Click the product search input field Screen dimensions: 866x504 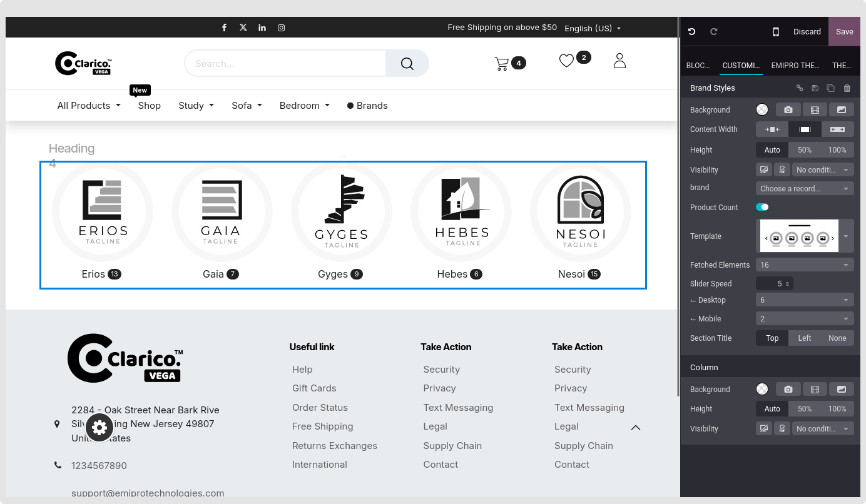(x=285, y=63)
